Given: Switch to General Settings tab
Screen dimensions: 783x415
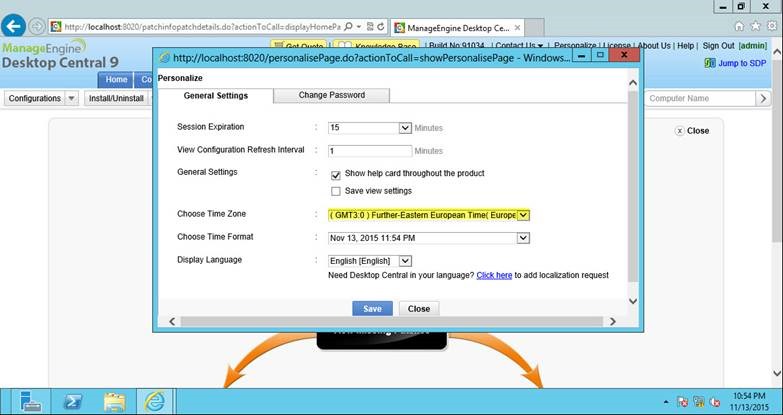Looking at the screenshot, I should pyautogui.click(x=216, y=95).
